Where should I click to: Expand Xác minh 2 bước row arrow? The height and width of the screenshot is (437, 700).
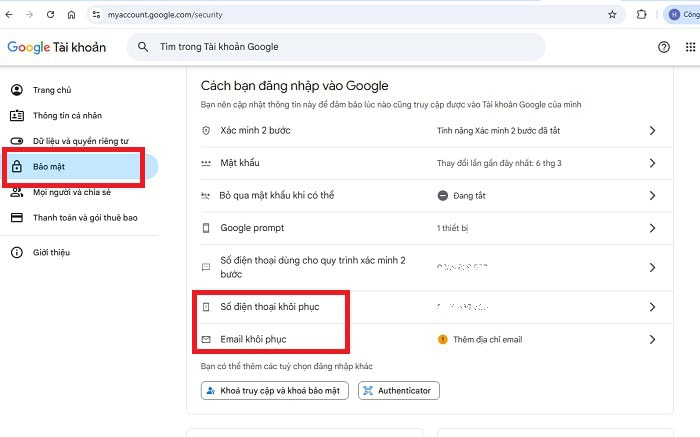pyautogui.click(x=652, y=131)
